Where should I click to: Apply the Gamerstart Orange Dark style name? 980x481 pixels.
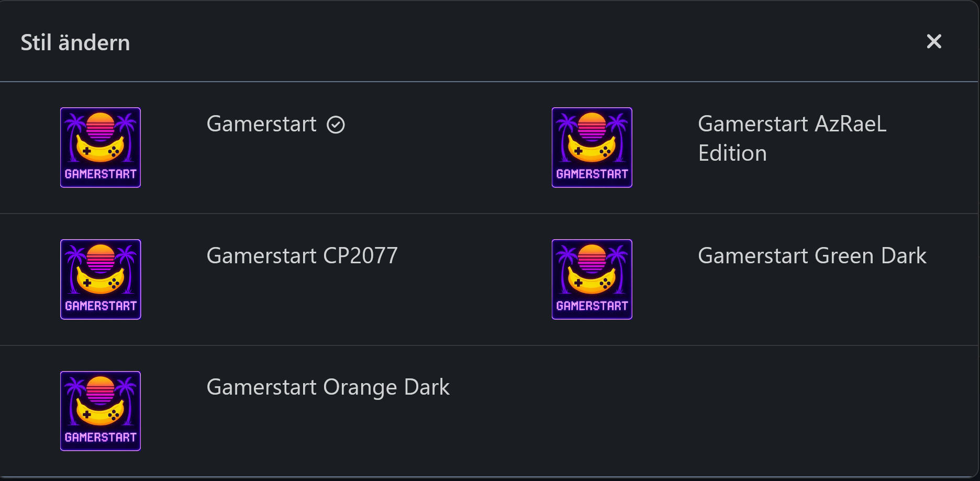pyautogui.click(x=328, y=387)
